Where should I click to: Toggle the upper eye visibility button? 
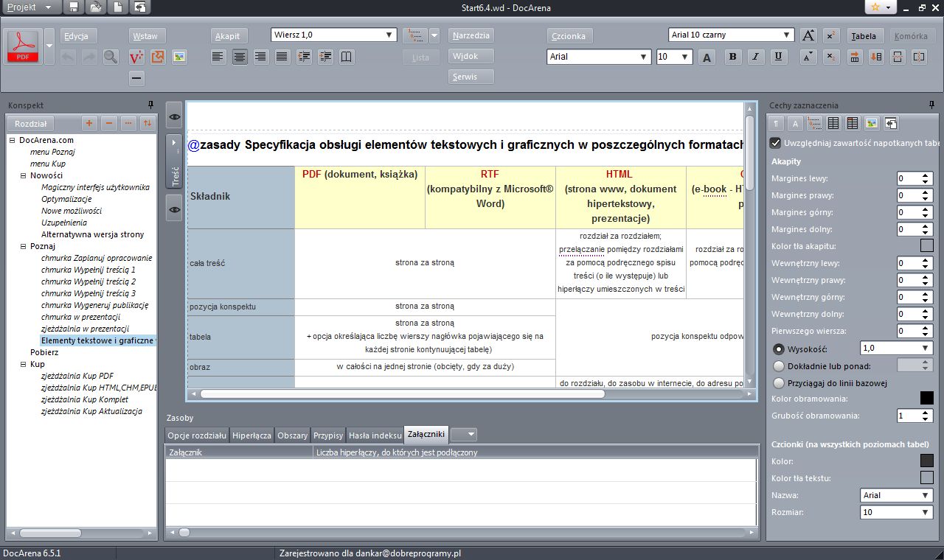(174, 116)
